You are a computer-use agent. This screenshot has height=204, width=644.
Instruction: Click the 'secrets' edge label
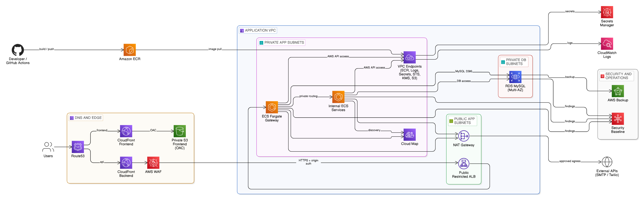coord(570,11)
